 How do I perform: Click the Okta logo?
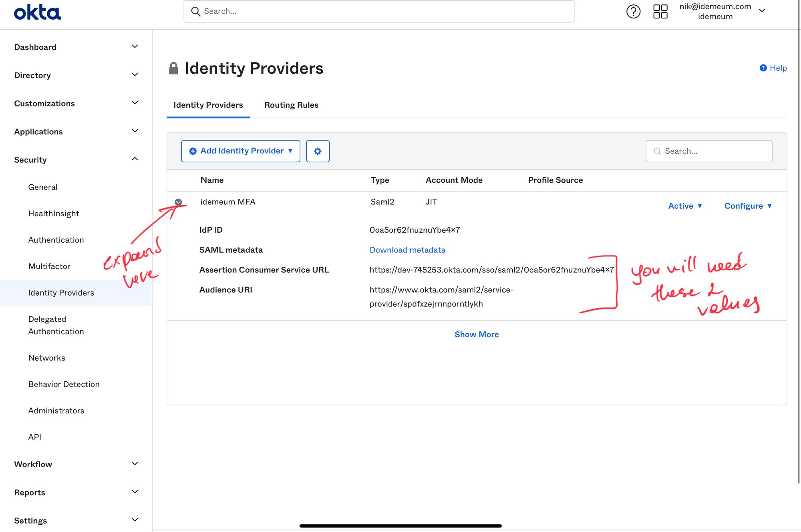click(37, 12)
